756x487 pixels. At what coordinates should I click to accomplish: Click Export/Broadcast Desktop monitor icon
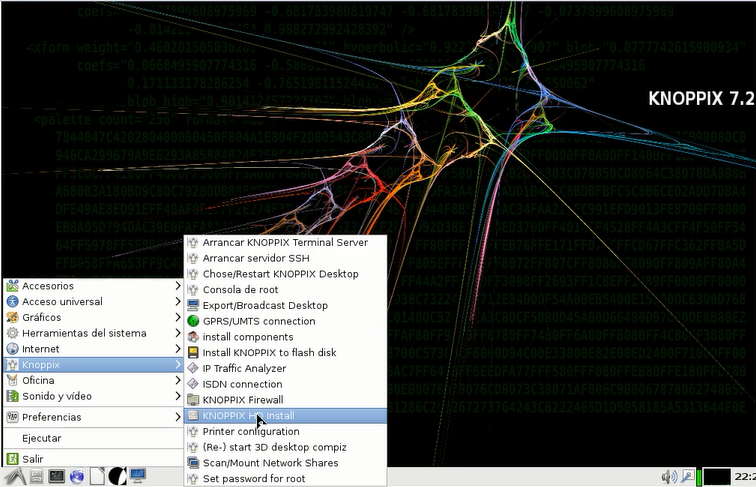pyautogui.click(x=193, y=305)
